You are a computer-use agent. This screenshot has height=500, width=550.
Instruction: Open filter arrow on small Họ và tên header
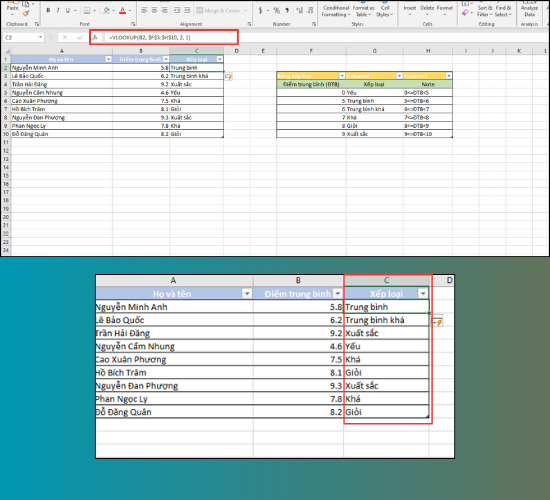pos(108,59)
